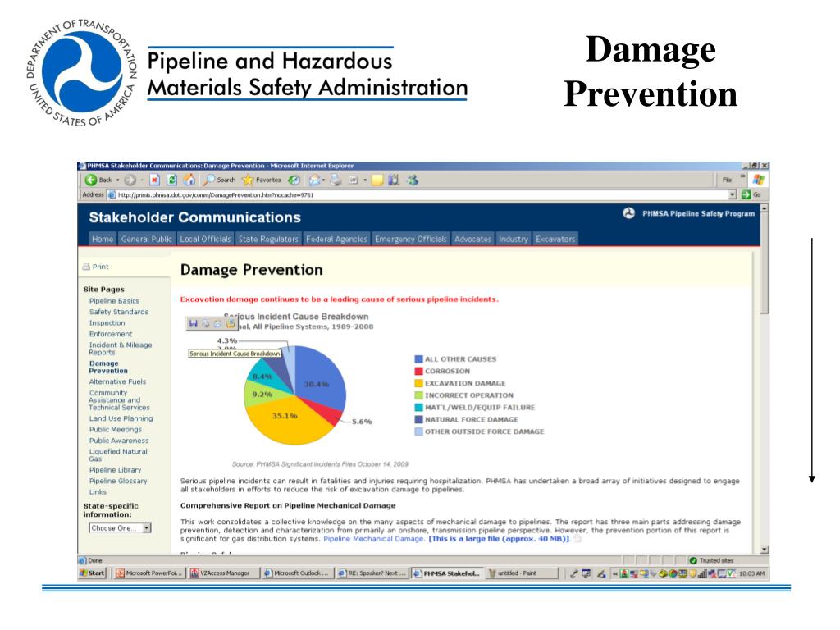
Task: Click the Trusted sites status bar indicator
Action: pos(712,560)
